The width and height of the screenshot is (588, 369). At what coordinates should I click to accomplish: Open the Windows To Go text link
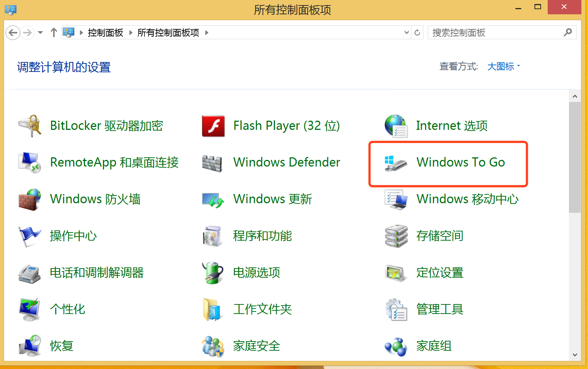tap(461, 162)
